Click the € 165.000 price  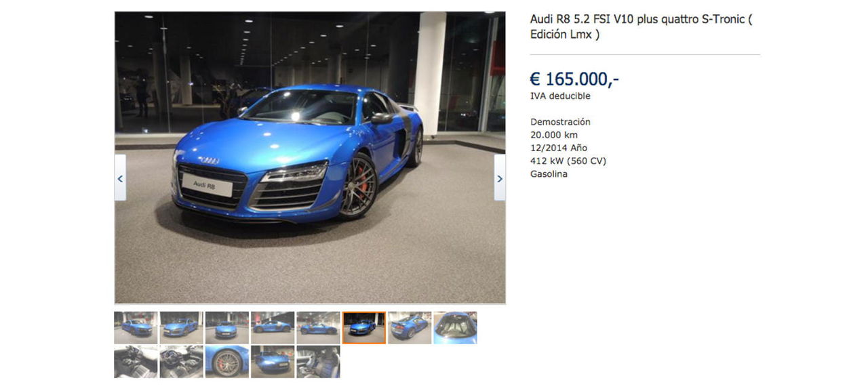574,79
